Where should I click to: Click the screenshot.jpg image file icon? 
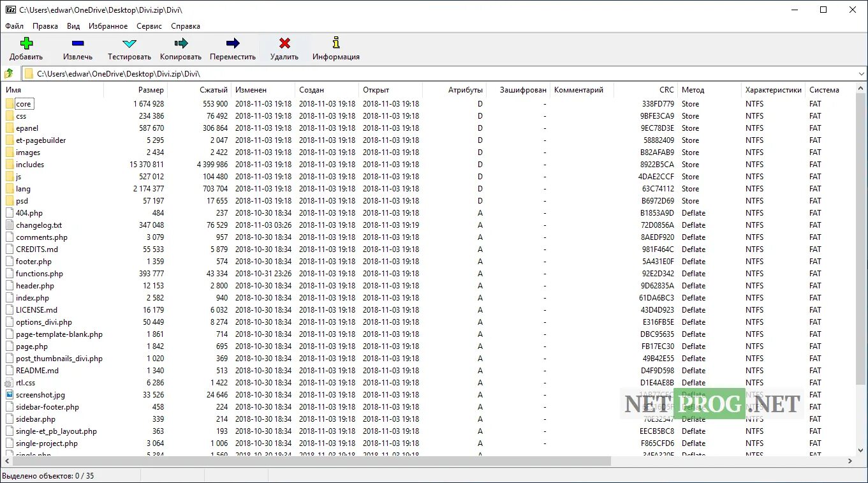coord(10,395)
